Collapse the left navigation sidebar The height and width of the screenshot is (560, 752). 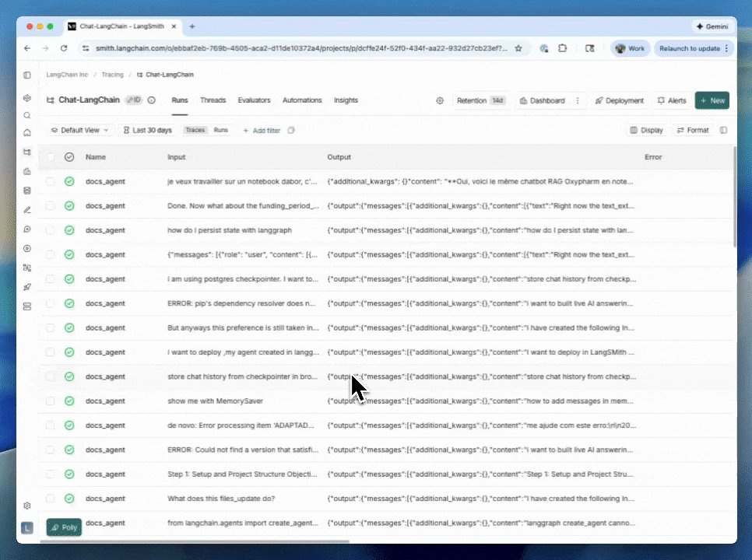click(x=27, y=75)
